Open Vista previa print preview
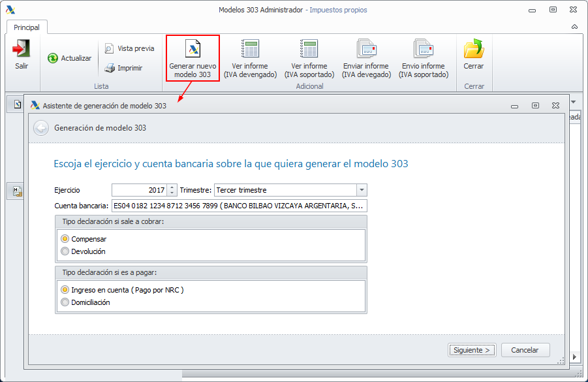588x382 pixels. (129, 48)
